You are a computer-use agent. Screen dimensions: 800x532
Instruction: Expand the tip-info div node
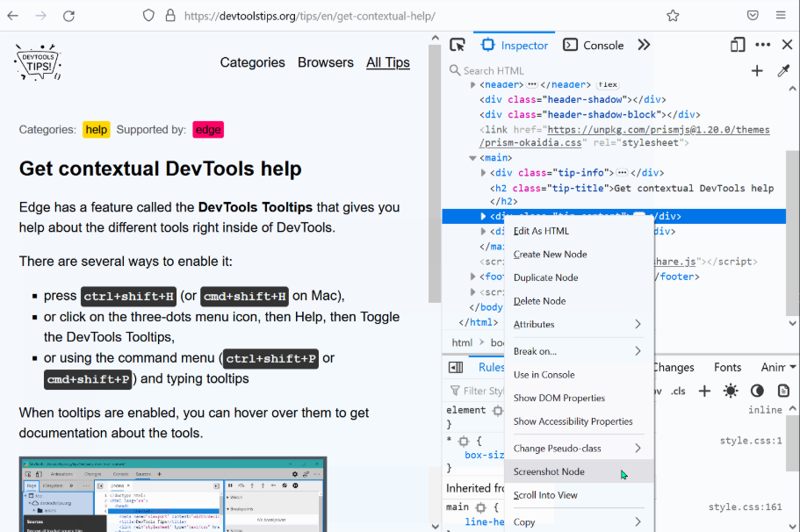[483, 173]
